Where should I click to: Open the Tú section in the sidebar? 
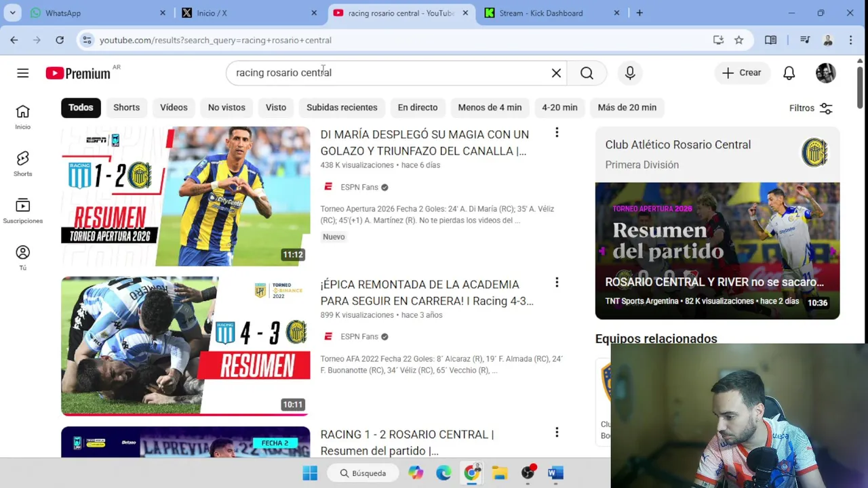coord(22,258)
